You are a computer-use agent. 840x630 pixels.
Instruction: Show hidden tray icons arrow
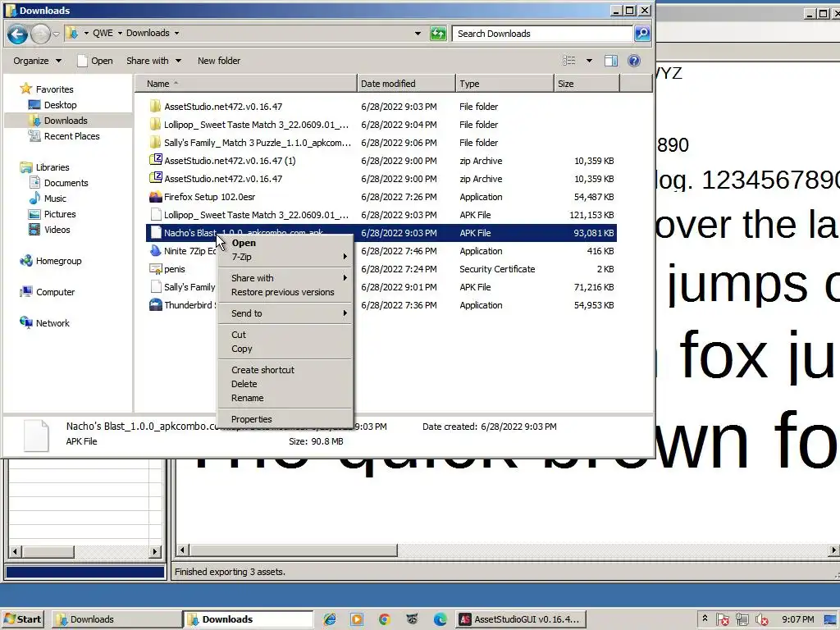[705, 619]
